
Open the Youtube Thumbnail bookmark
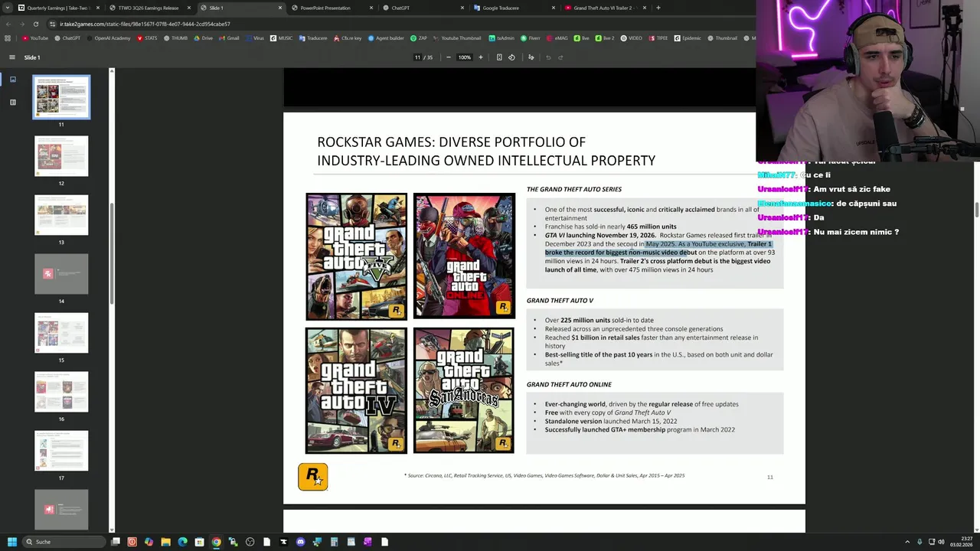click(457, 38)
